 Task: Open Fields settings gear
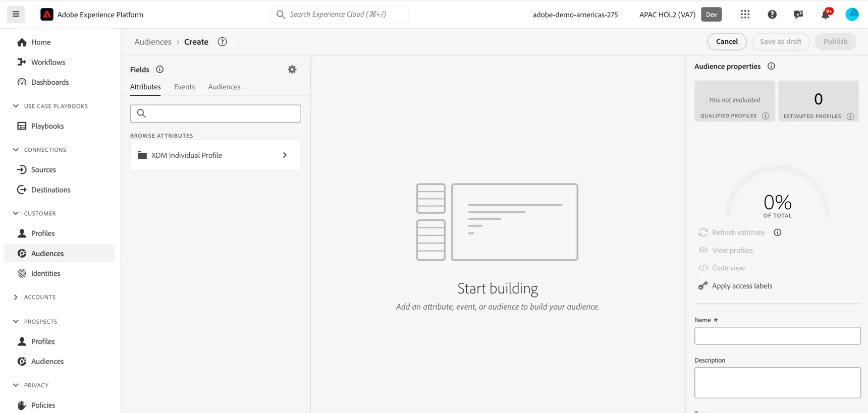click(x=292, y=70)
